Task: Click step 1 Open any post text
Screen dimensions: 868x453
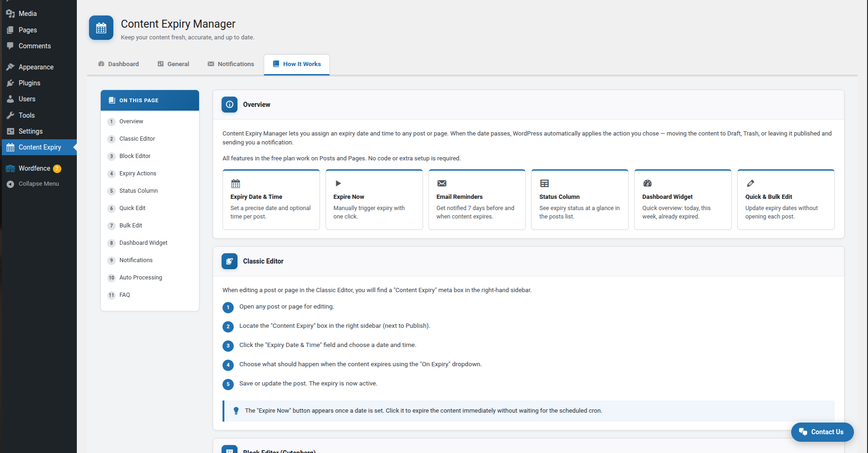Action: (287, 307)
